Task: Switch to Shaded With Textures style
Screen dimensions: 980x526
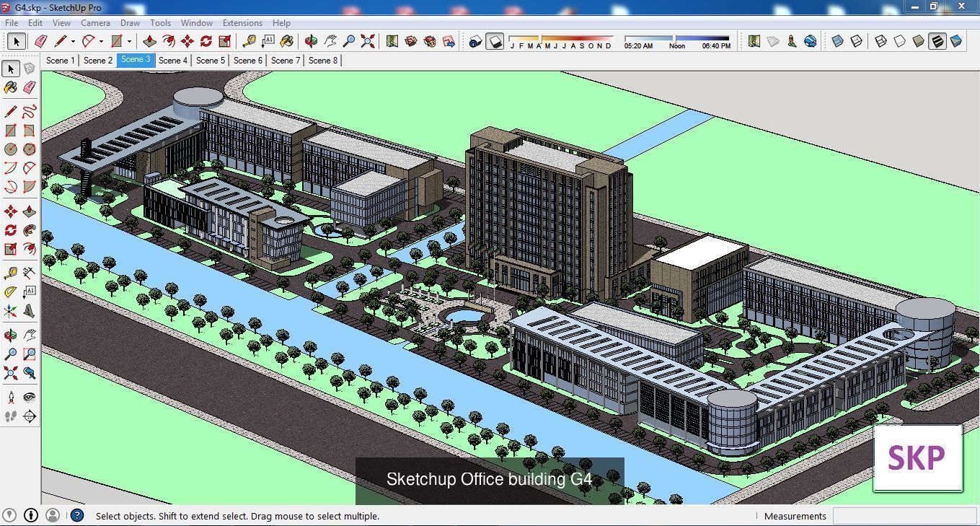Action: 937,41
